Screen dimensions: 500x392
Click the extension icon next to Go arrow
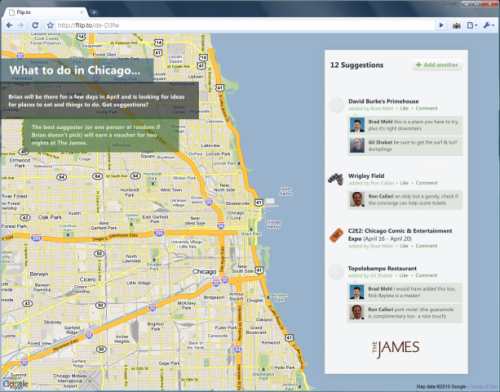click(x=456, y=25)
